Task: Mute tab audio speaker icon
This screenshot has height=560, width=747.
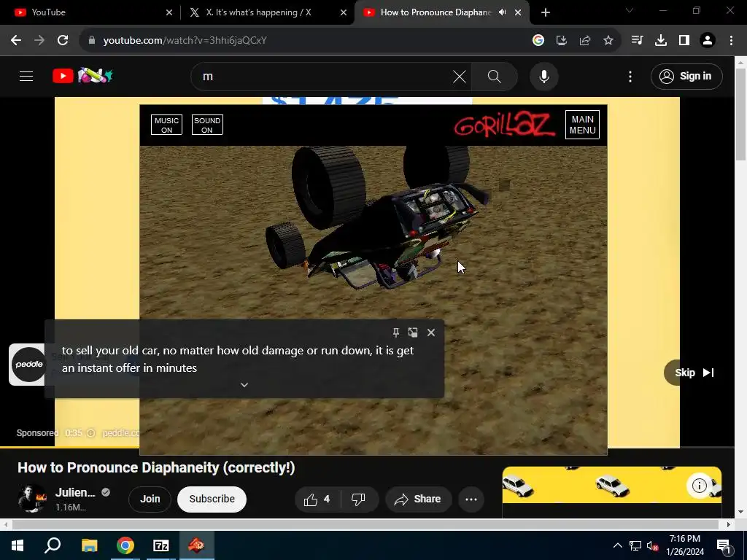Action: tap(502, 12)
